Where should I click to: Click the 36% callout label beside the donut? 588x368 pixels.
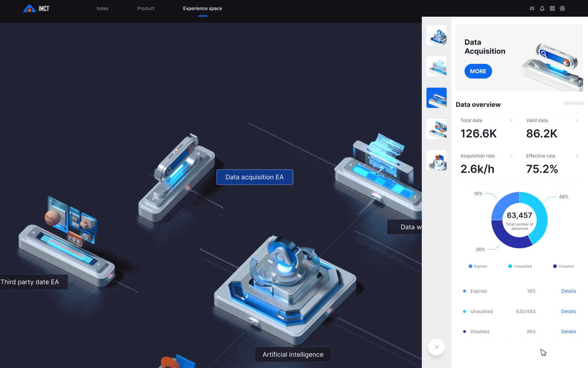click(x=480, y=250)
